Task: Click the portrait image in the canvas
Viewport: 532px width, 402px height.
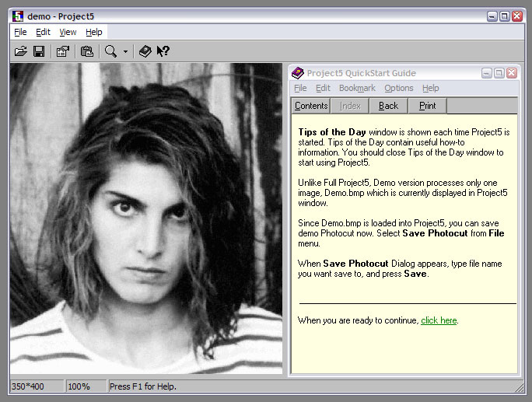Action: (x=146, y=218)
